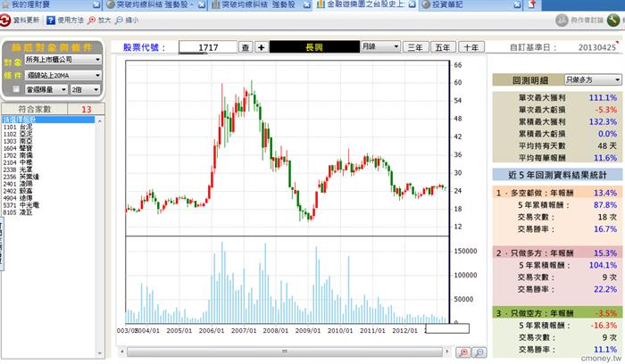Close the 投資筆記 tab
Image resolution: width=625 pixels, height=364 pixels.
pyautogui.click(x=517, y=4)
